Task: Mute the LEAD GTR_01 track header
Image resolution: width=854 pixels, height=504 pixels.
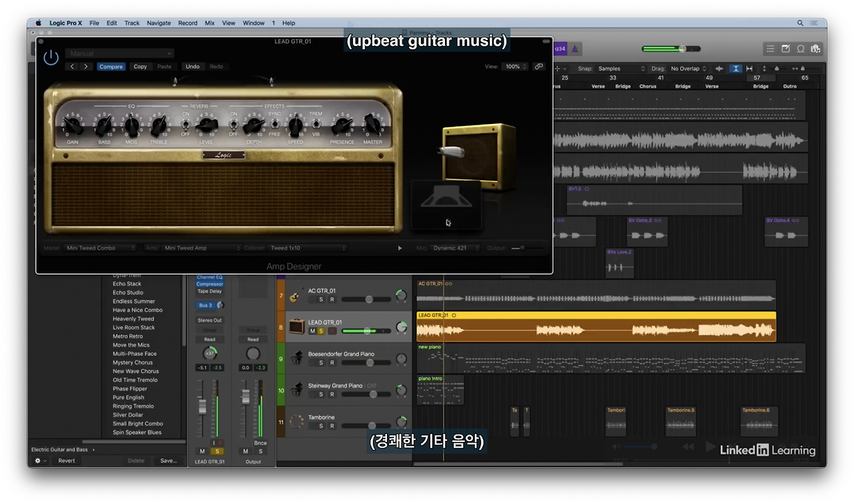Action: 312,331
